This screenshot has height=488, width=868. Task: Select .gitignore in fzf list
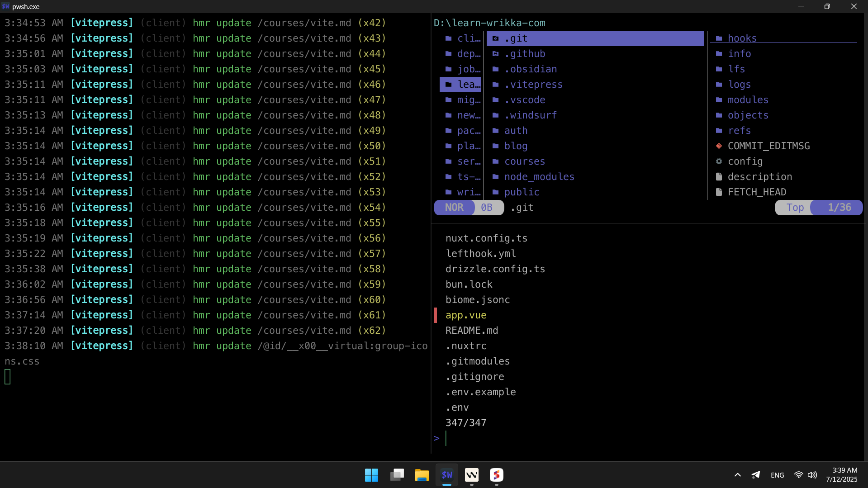tap(475, 377)
